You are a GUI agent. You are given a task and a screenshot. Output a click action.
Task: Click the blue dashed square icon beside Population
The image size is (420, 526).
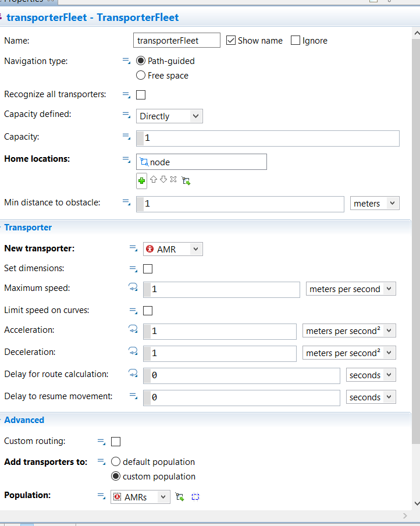click(195, 497)
